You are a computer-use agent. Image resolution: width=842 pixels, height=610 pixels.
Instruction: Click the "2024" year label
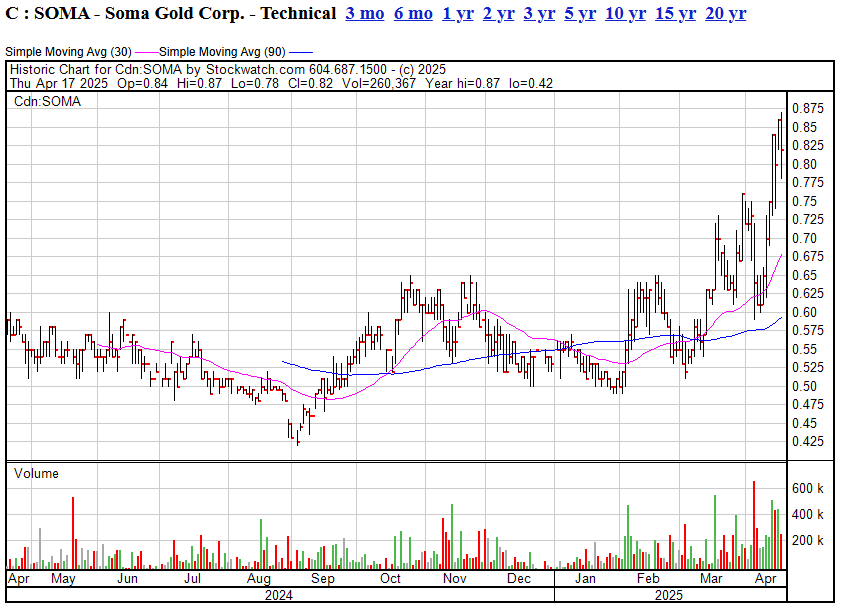[x=279, y=595]
